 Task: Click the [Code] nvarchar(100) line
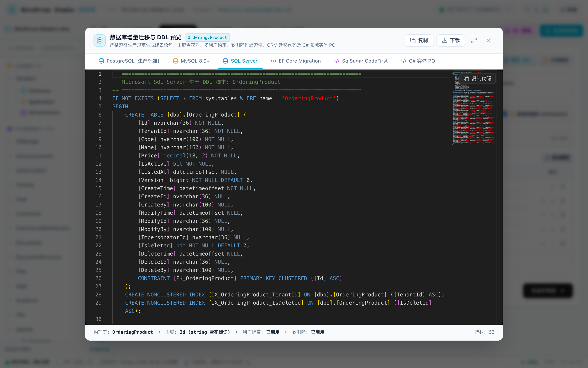coord(186,139)
